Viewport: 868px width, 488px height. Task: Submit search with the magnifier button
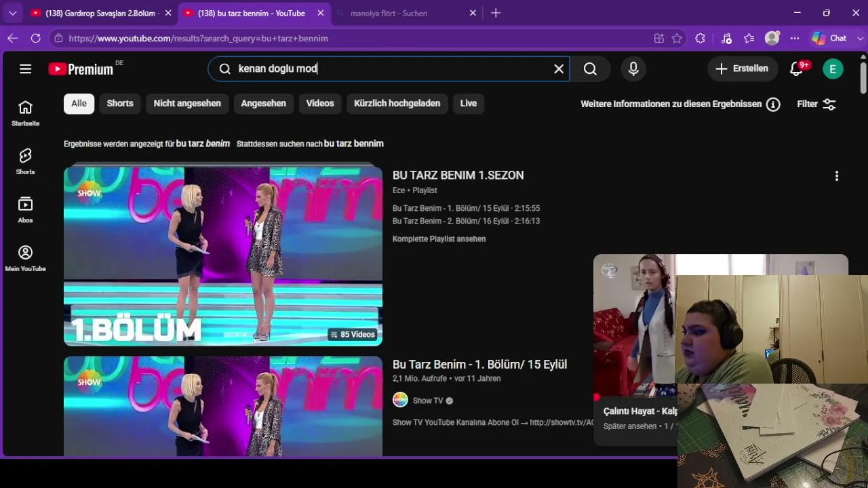(590, 68)
